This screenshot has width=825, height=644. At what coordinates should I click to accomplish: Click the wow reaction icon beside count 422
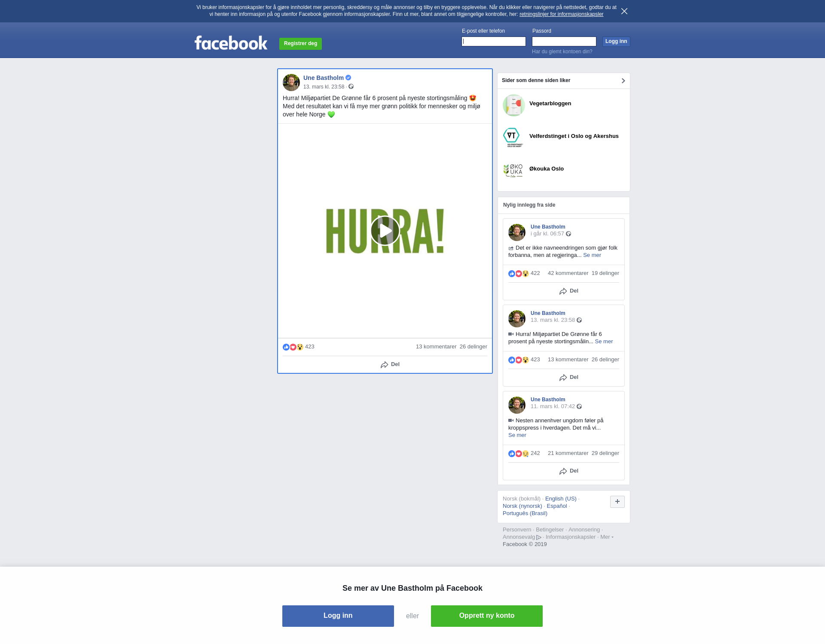[x=526, y=274]
